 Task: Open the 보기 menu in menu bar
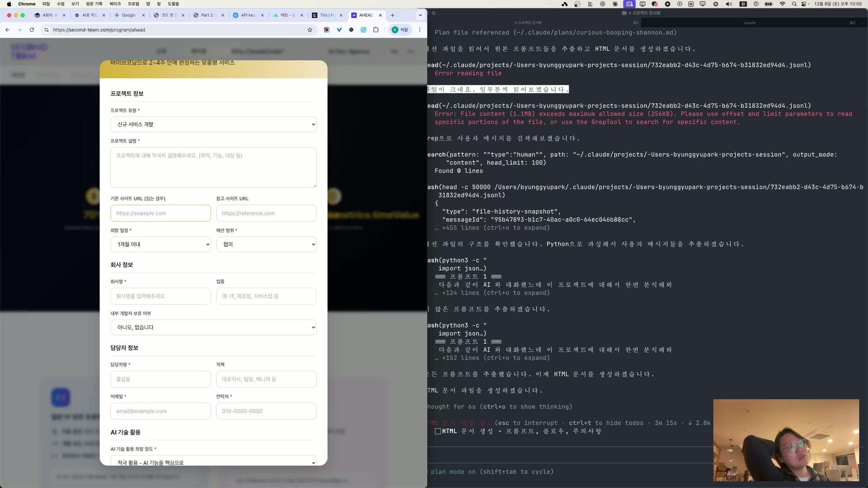75,4
